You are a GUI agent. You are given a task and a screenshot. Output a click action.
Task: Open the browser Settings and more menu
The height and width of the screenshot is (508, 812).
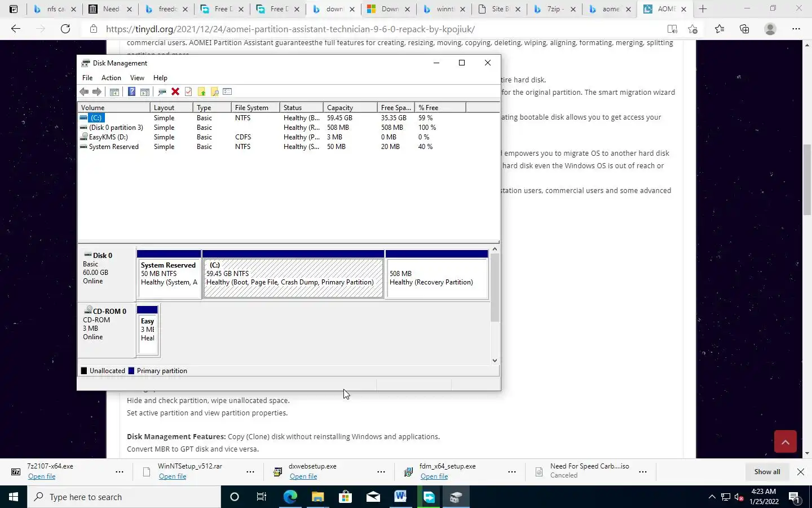796,29
